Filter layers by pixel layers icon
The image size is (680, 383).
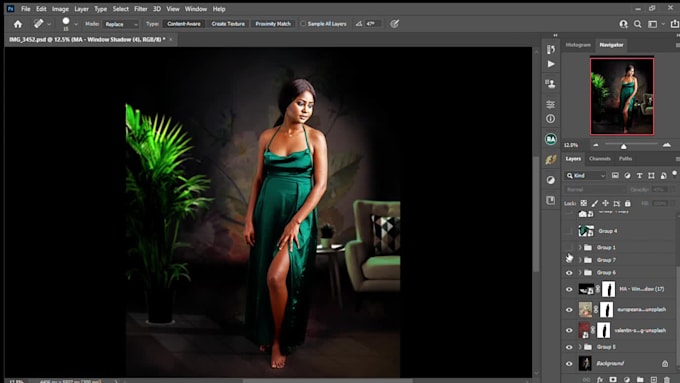[x=615, y=176]
